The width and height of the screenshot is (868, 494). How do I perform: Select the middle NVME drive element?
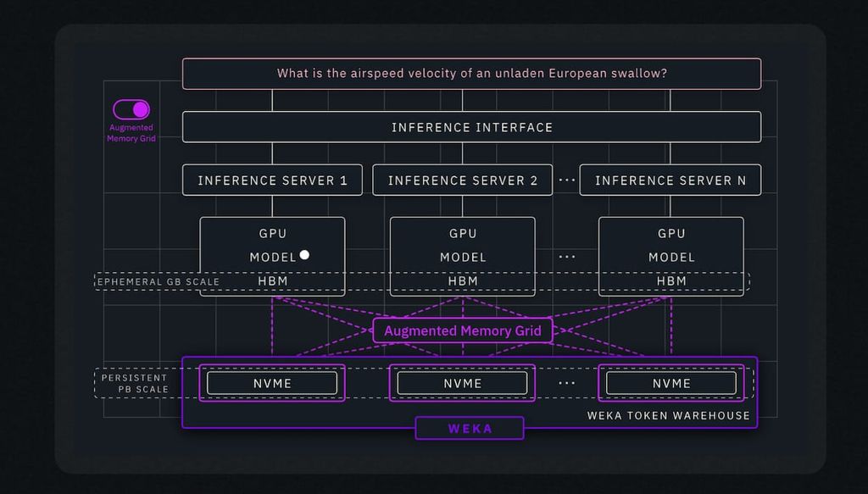(x=462, y=383)
